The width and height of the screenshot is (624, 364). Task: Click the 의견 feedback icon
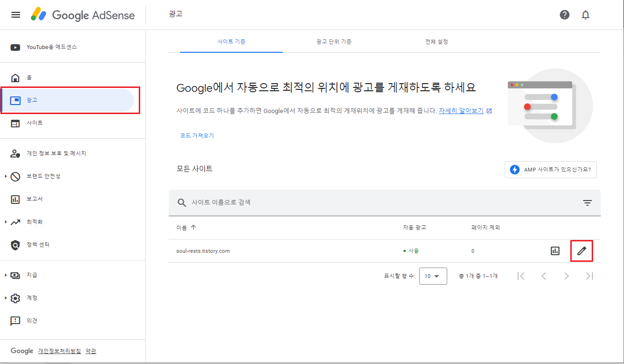(16, 321)
